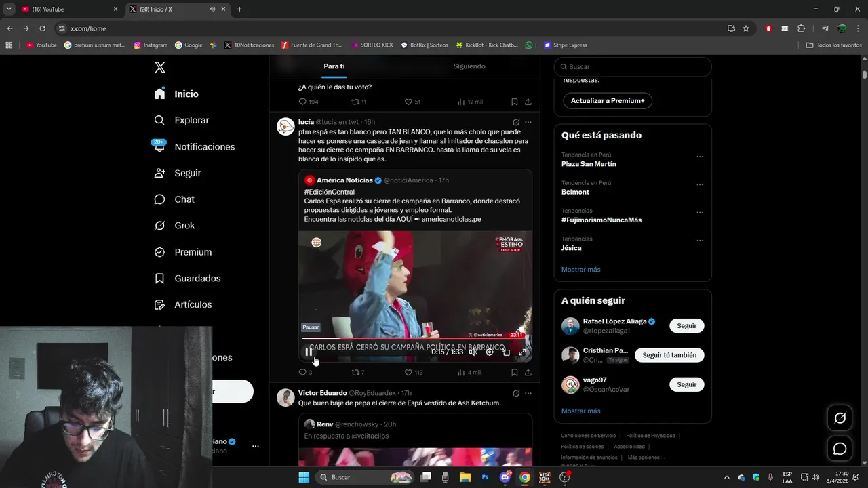Screen dimensions: 868x488
Task: Open americanoticias.pe link in quoted post
Action: point(451,219)
